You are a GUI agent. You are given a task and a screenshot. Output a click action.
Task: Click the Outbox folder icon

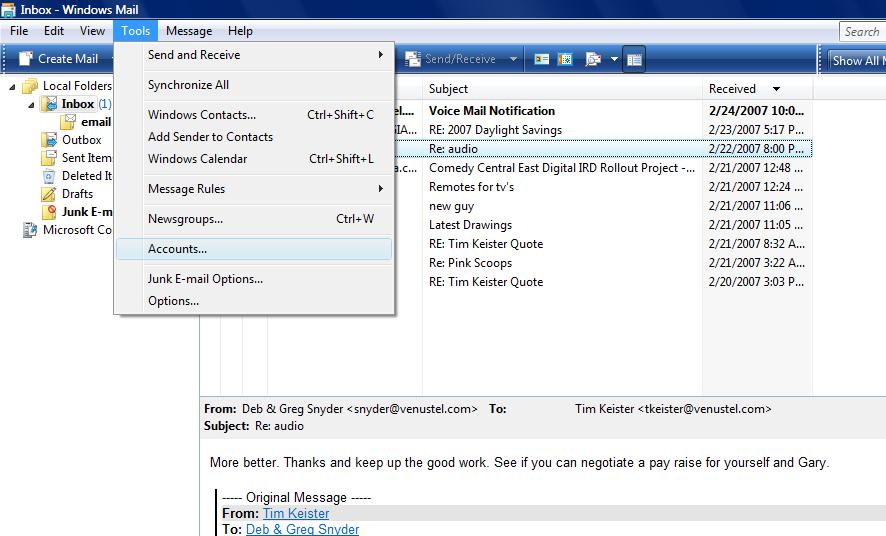pos(50,140)
